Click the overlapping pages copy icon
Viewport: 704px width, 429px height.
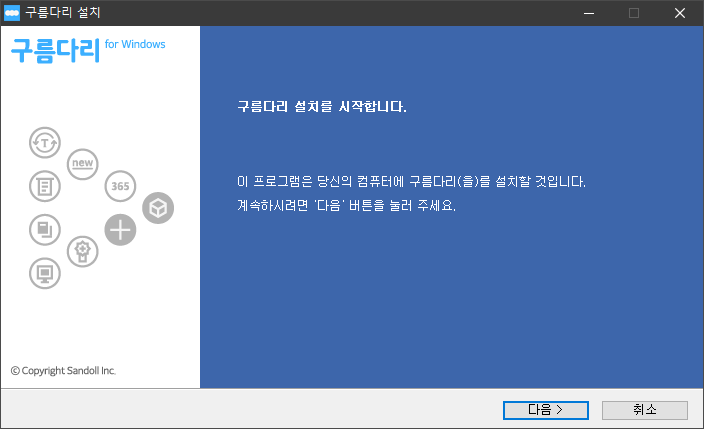(x=45, y=230)
